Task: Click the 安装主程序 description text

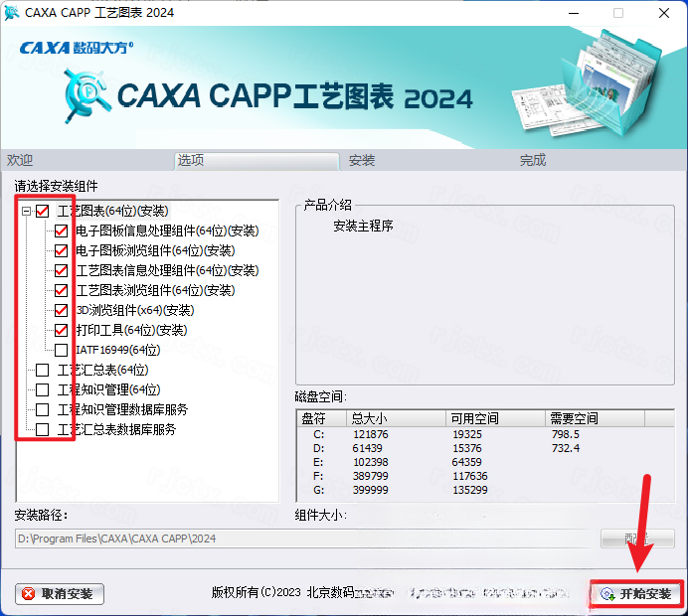Action: [363, 226]
